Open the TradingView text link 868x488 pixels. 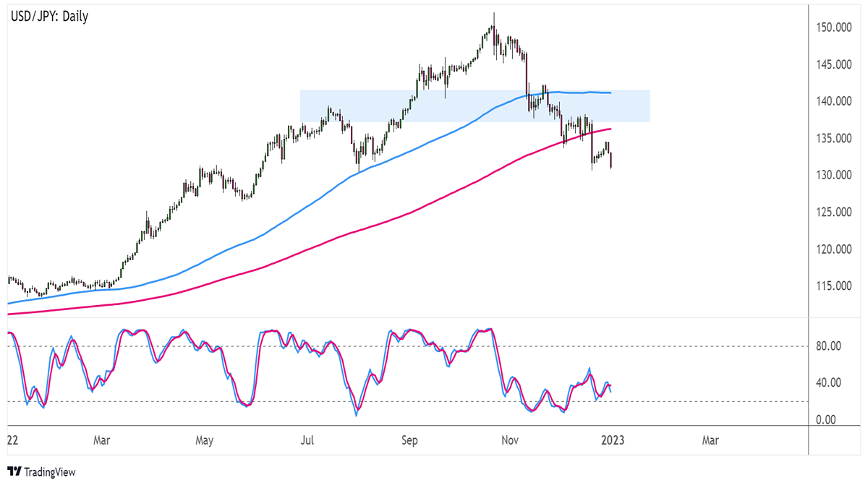point(49,473)
